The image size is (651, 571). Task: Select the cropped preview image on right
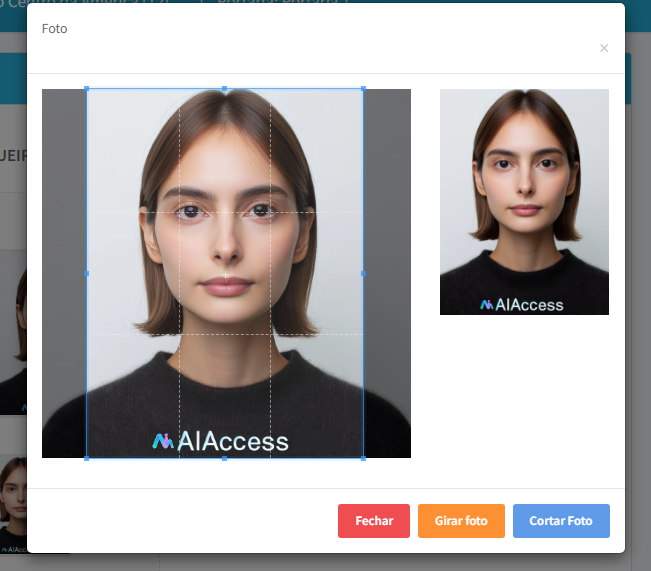(x=524, y=201)
